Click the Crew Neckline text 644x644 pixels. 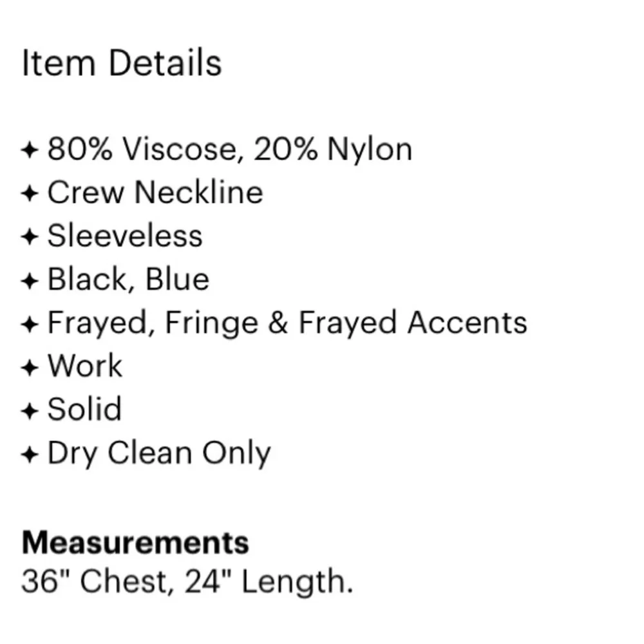pos(155,192)
